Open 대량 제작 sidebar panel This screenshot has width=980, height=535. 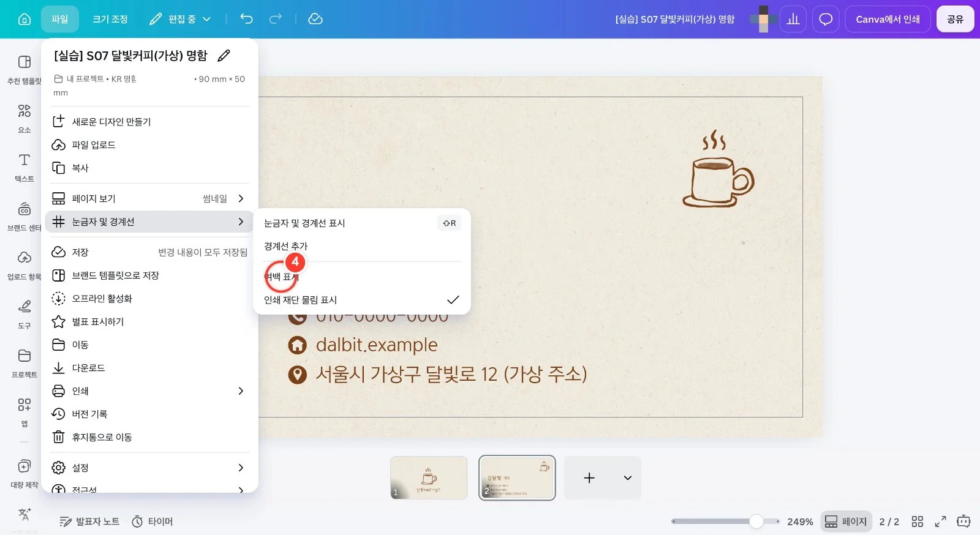24,473
